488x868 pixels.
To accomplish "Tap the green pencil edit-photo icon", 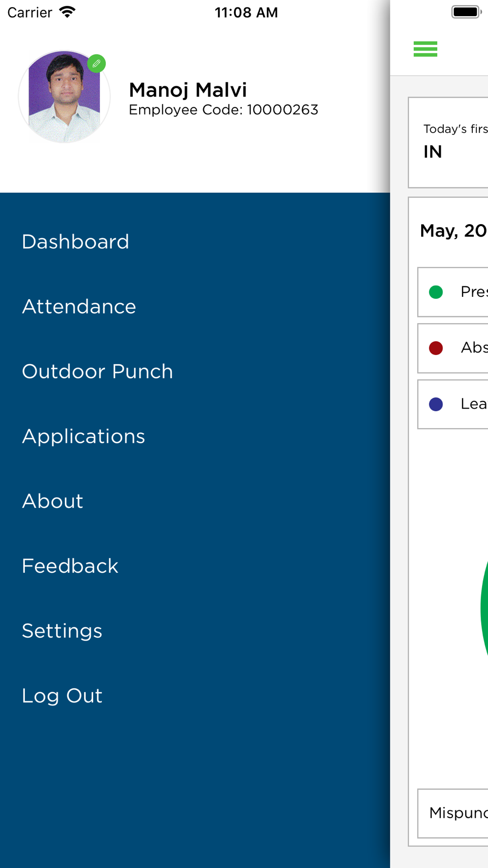I will pyautogui.click(x=97, y=63).
